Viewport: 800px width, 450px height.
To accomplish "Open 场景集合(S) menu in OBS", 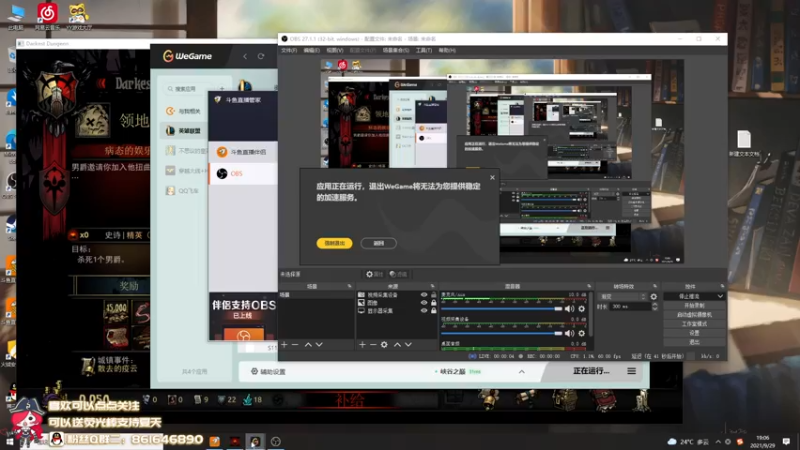I will click(395, 51).
